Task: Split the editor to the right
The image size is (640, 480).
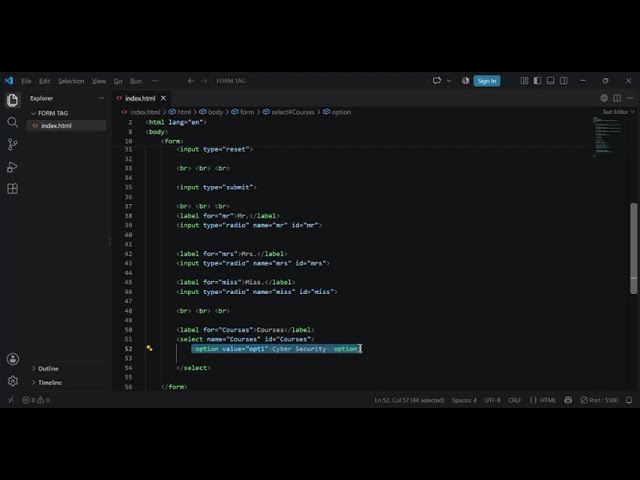Action: pyautogui.click(x=617, y=98)
